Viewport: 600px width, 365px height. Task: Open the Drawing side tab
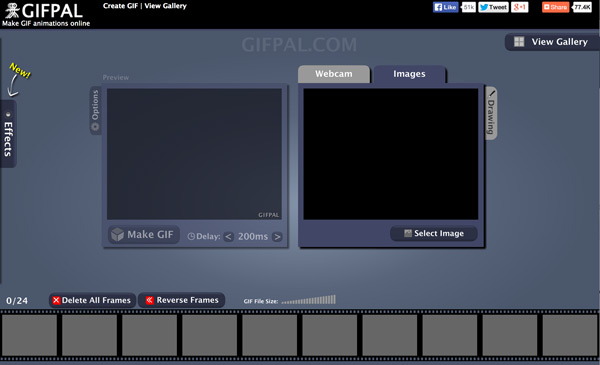[x=491, y=113]
